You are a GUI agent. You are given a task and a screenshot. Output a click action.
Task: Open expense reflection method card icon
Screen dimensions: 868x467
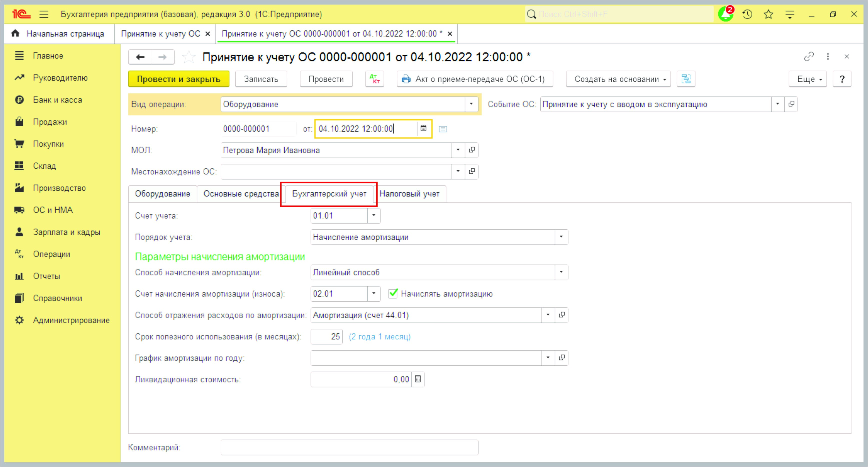(x=561, y=315)
